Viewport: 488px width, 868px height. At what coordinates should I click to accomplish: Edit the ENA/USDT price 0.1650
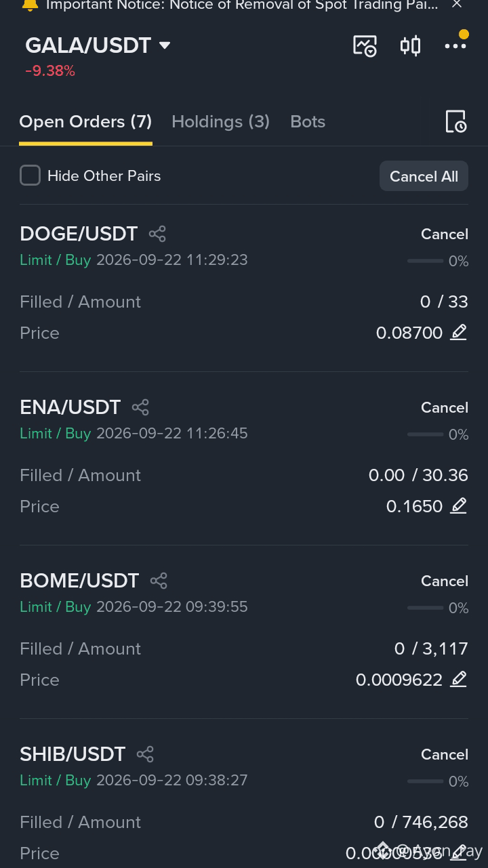(459, 505)
